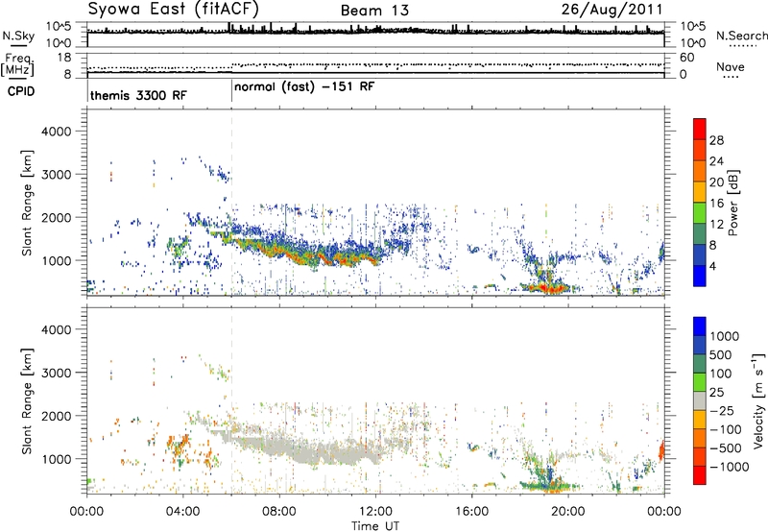The height and width of the screenshot is (532, 768).
Task: Click the '3000' range tick in the velocity panel
Action: click(57, 373)
